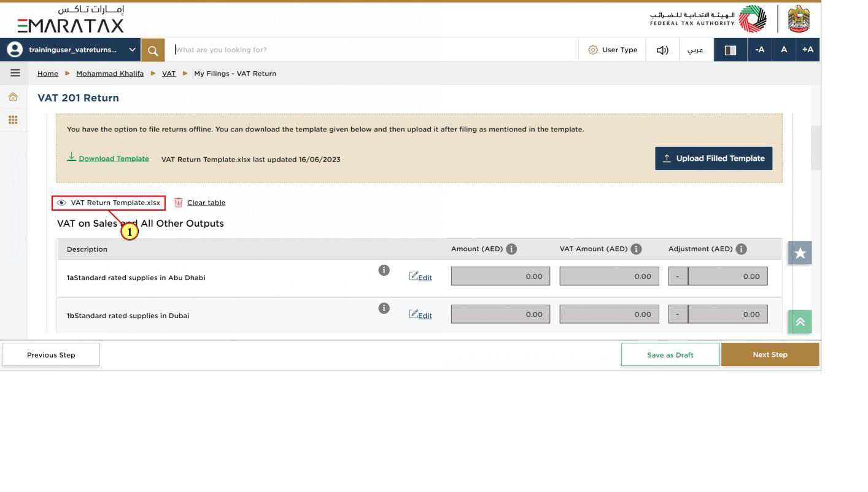This screenshot has height=492, width=868.
Task: Click the Amount field for Abu Dhabi row
Action: click(500, 276)
